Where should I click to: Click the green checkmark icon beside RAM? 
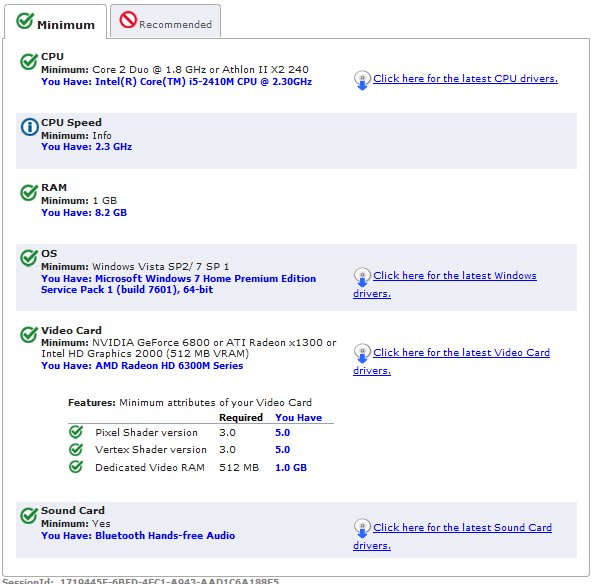(29, 193)
